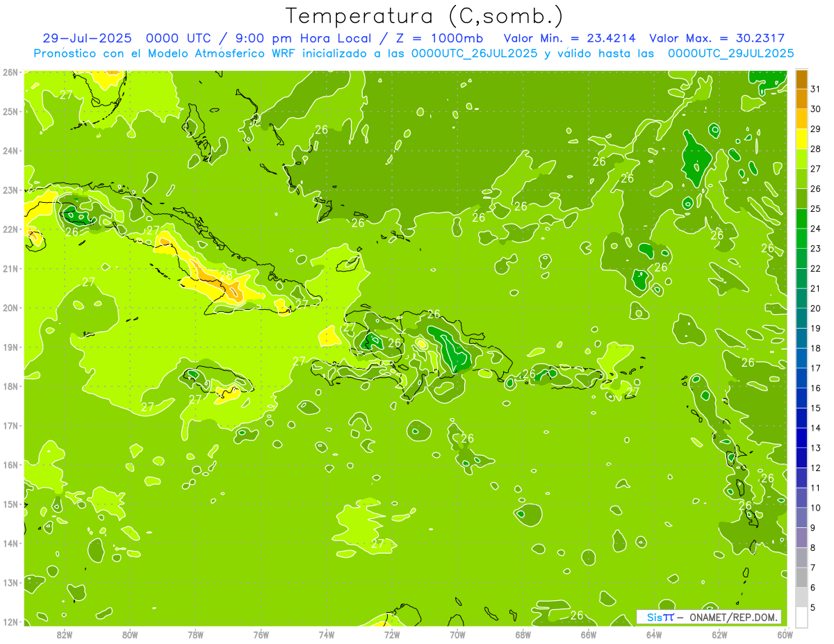Pick the yellow swatch between 28 and 29
Viewport: 834px width, 644px height.
(x=801, y=139)
